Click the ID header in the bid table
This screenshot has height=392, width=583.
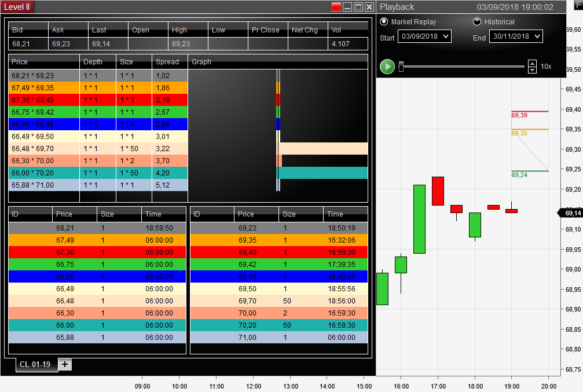coord(30,214)
